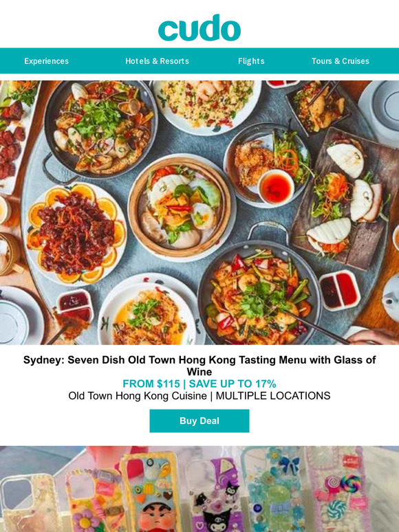Click the Shin-chan character phone case
The height and width of the screenshot is (532, 399).
click(151, 494)
